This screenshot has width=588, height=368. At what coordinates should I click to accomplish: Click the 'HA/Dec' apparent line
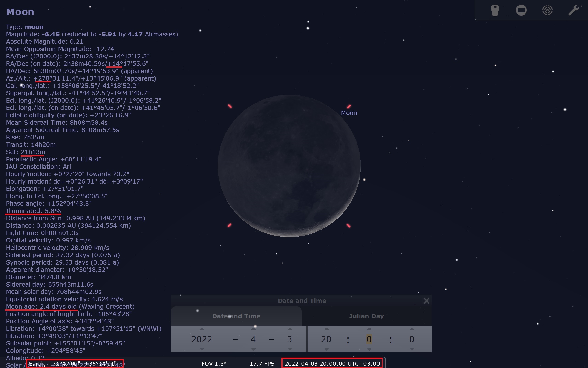pyautogui.click(x=80, y=71)
